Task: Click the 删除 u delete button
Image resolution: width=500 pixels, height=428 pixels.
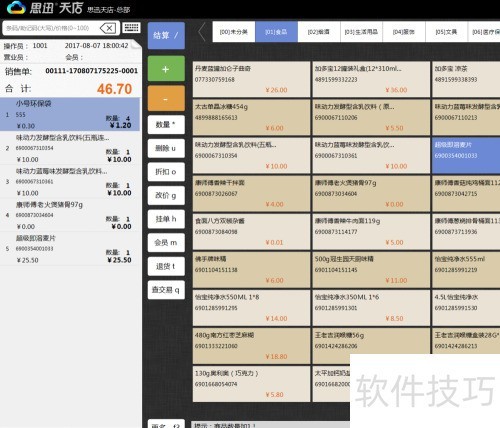Action: [166, 148]
